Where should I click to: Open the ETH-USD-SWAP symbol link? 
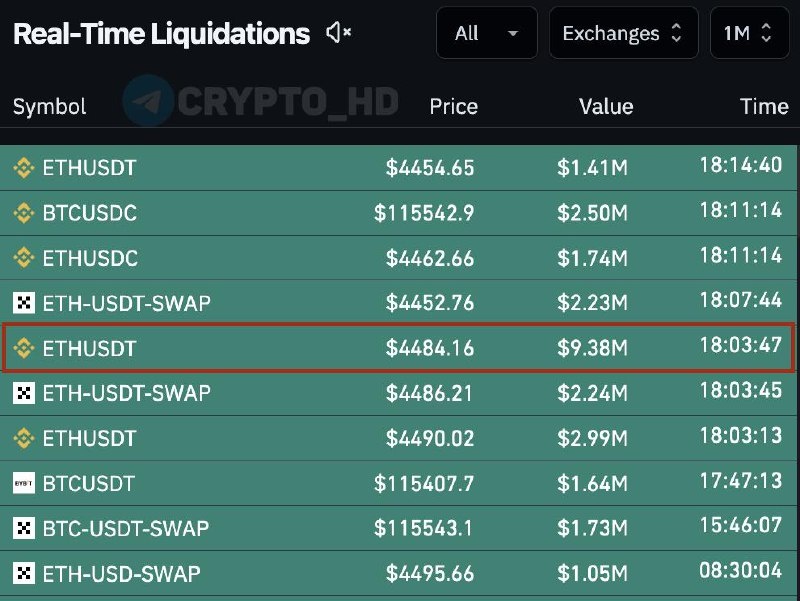click(x=121, y=574)
